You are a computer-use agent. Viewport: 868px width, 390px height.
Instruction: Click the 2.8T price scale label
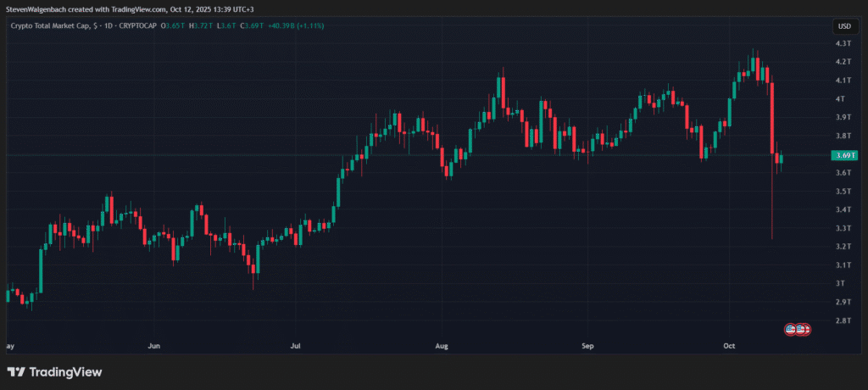[843, 320]
